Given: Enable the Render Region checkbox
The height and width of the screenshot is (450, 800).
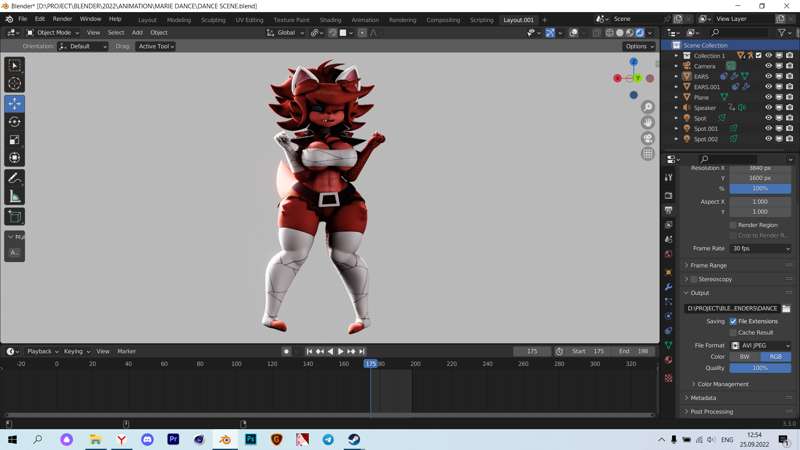Looking at the screenshot, I should [733, 224].
